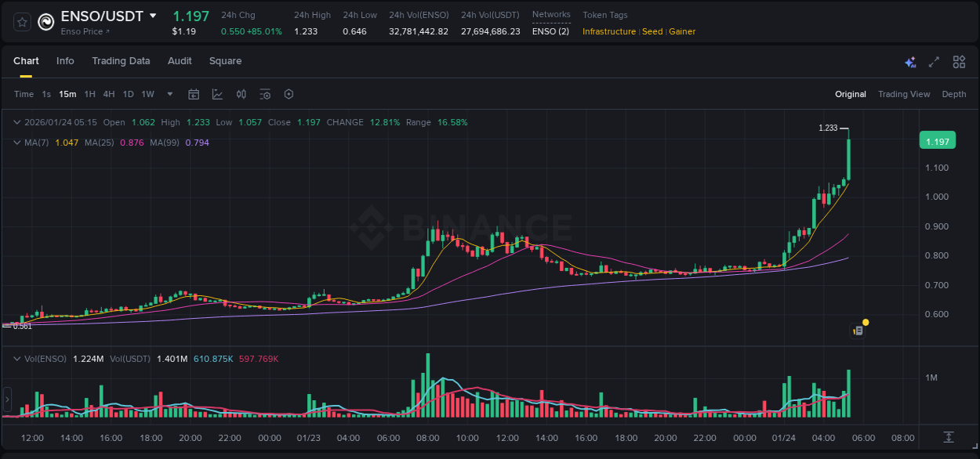The width and height of the screenshot is (980, 459).
Task: Open the Audit tab
Action: (x=180, y=61)
